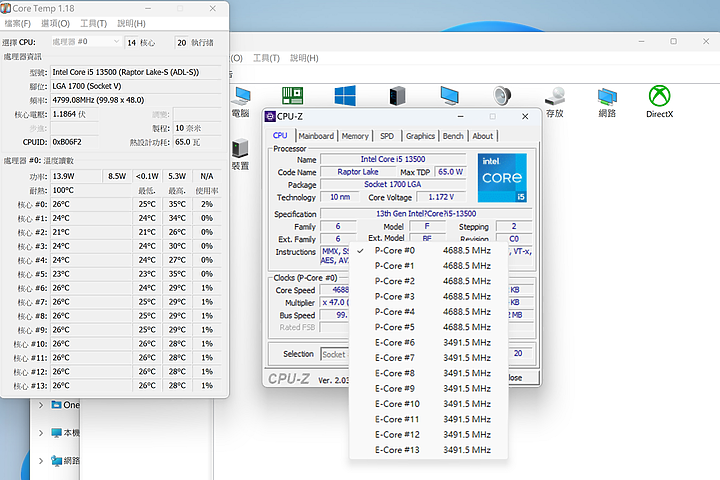The height and width of the screenshot is (480, 720).
Task: Open the Socket selection dropdown in CPU-Z
Action: click(x=335, y=354)
